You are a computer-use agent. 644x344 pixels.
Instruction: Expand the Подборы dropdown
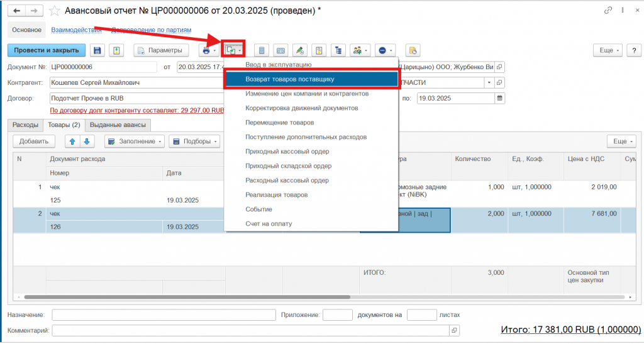click(194, 141)
